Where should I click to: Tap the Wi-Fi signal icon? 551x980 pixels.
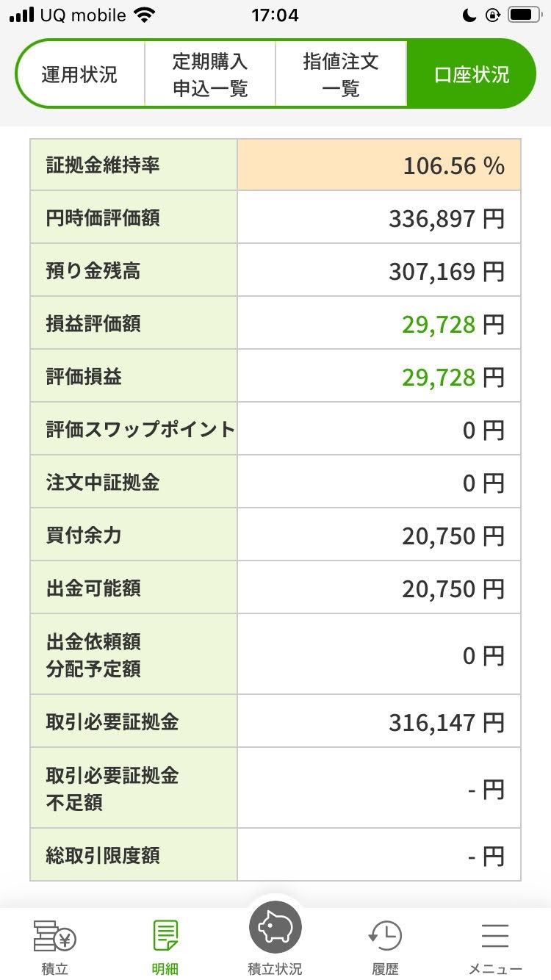145,15
